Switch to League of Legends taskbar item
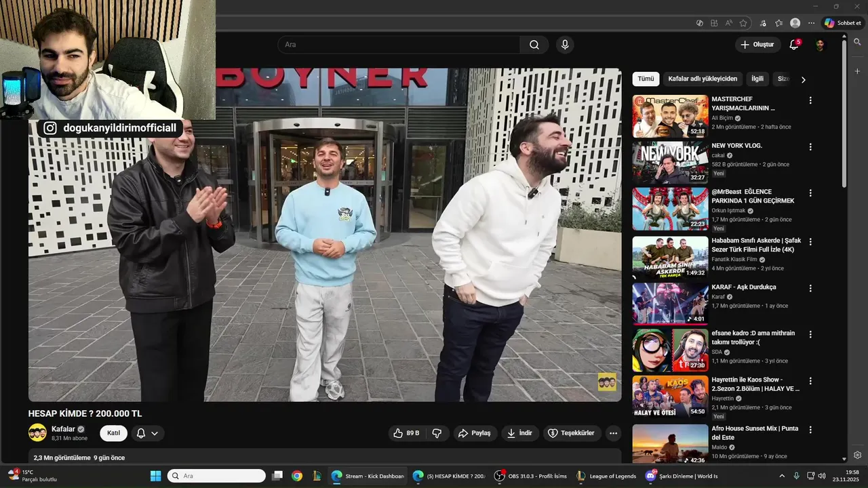Viewport: 868px width, 488px height. (606, 476)
